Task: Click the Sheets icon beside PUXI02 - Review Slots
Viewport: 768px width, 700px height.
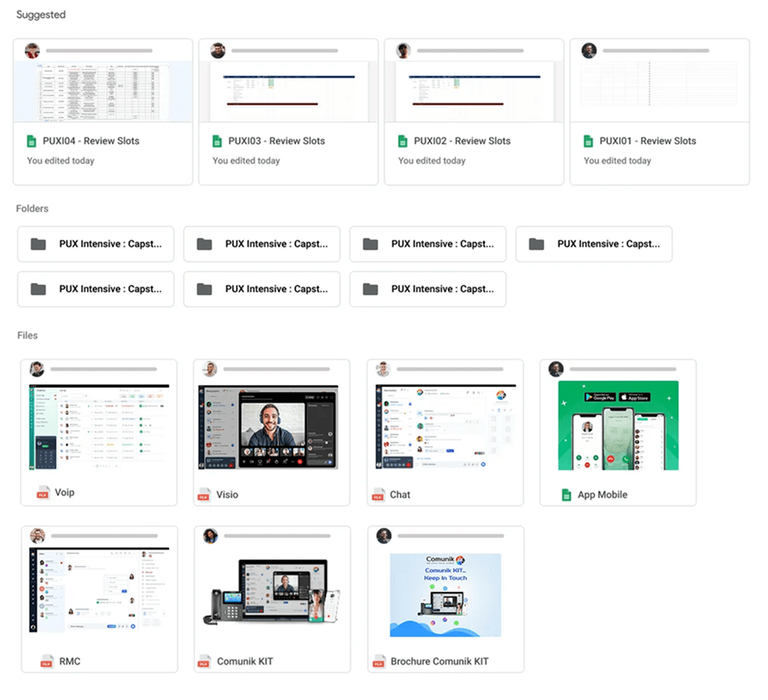Action: [x=403, y=141]
